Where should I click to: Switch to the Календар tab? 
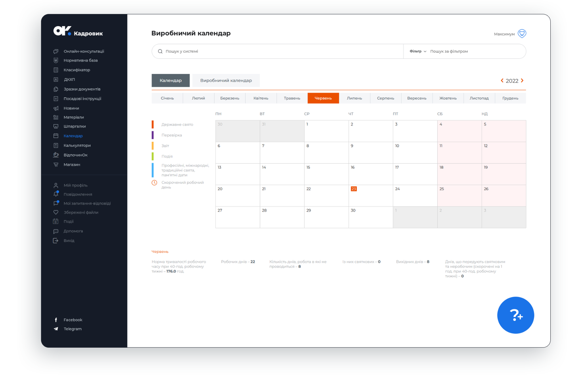coord(171,81)
